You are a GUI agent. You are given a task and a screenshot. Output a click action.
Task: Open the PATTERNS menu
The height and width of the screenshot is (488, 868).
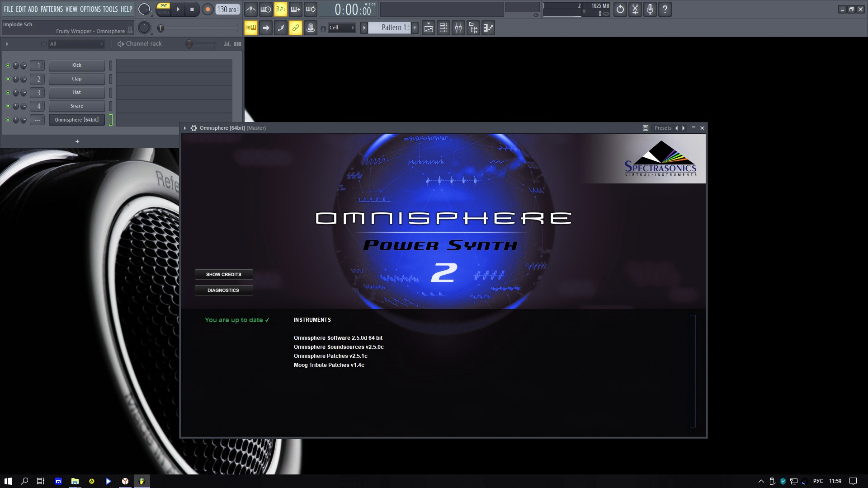point(52,9)
